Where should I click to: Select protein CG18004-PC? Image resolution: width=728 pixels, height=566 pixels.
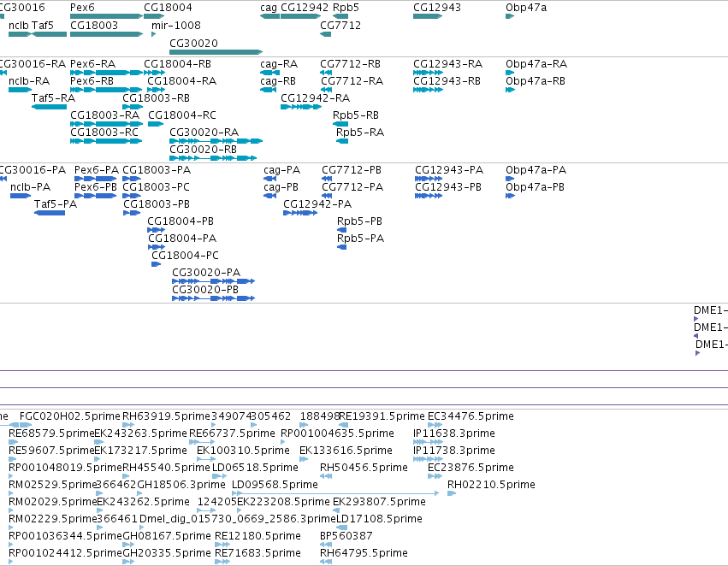point(156,264)
